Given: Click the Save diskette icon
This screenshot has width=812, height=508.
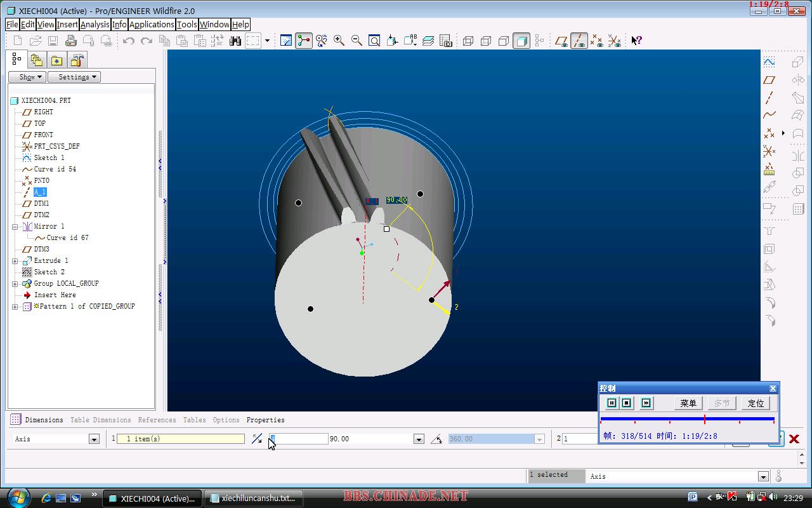Looking at the screenshot, I should pos(53,41).
